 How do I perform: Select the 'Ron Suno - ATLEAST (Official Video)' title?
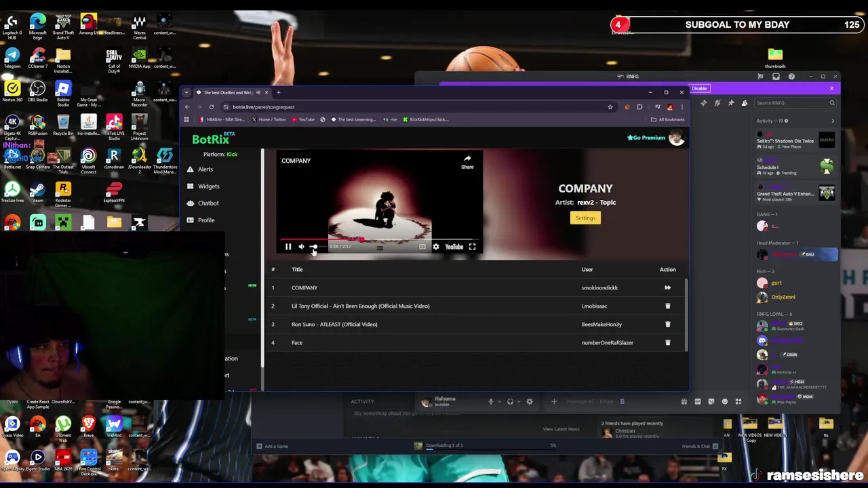(334, 324)
